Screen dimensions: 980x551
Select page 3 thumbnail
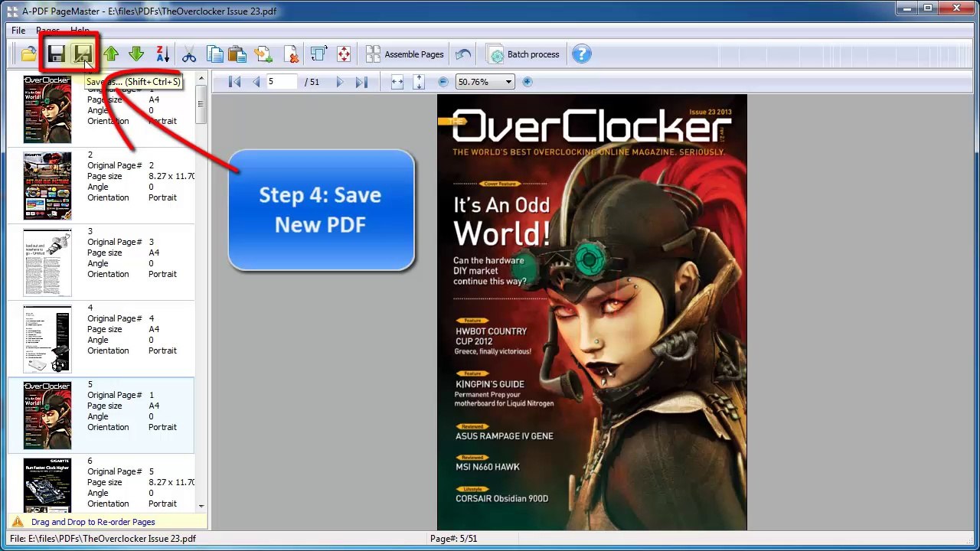click(47, 262)
